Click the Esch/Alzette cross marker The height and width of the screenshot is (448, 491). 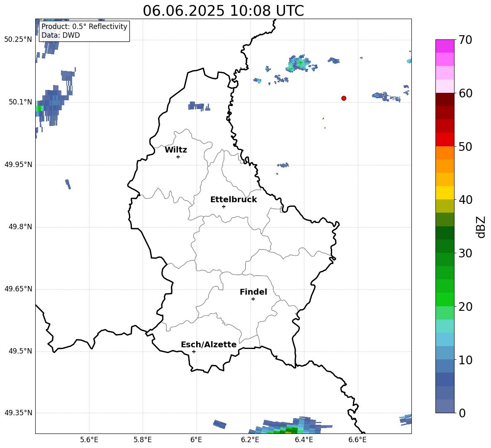pos(194,351)
